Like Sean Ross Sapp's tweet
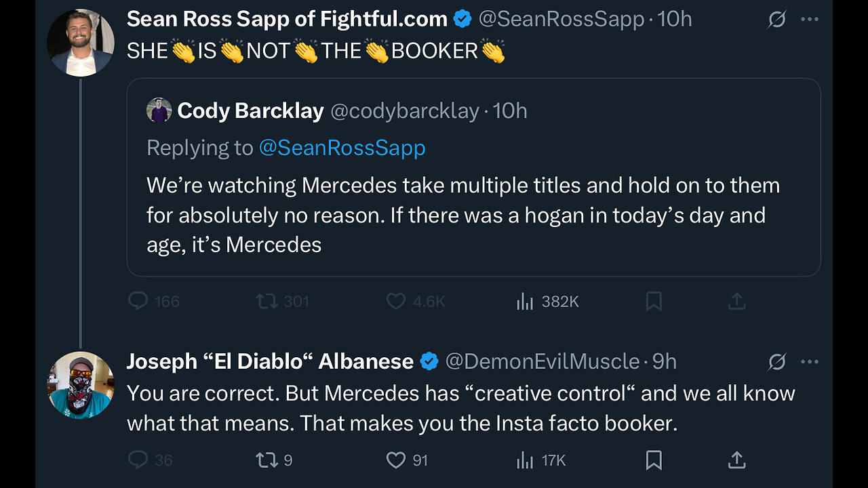This screenshot has width=868, height=488. (396, 301)
